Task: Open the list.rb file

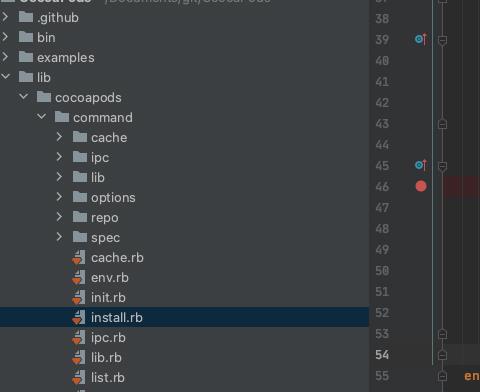Action: coord(108,378)
